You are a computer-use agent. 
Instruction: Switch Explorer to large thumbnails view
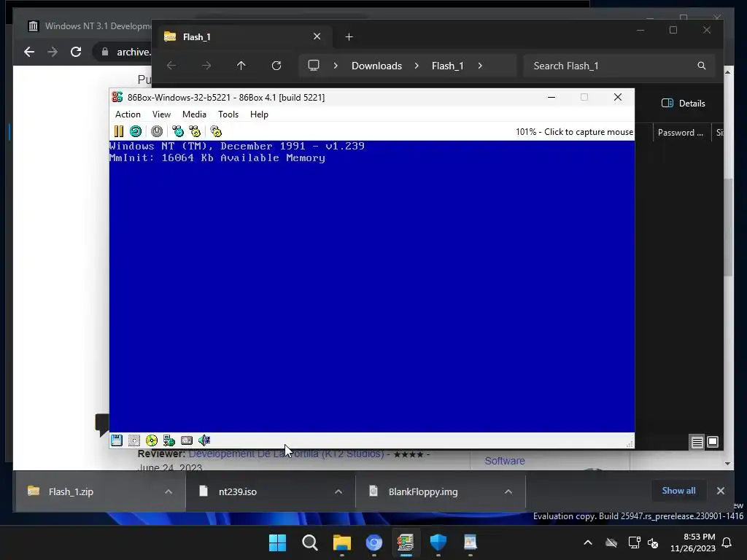[713, 442]
